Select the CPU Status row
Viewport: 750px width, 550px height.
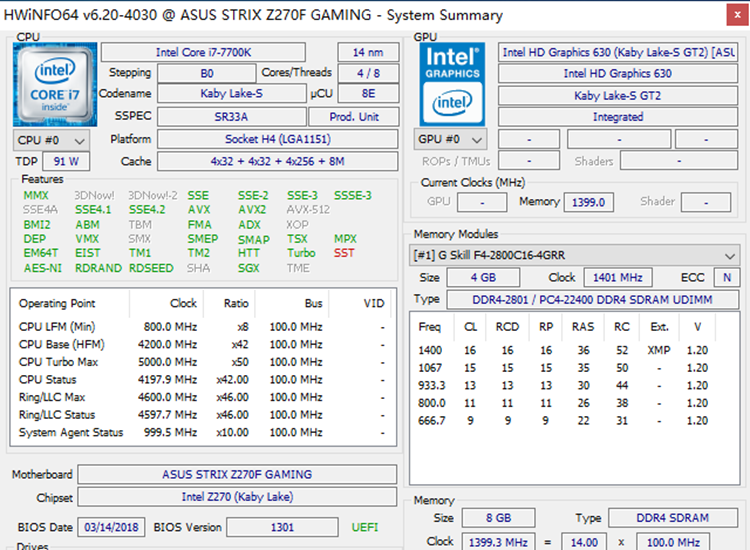click(x=203, y=380)
